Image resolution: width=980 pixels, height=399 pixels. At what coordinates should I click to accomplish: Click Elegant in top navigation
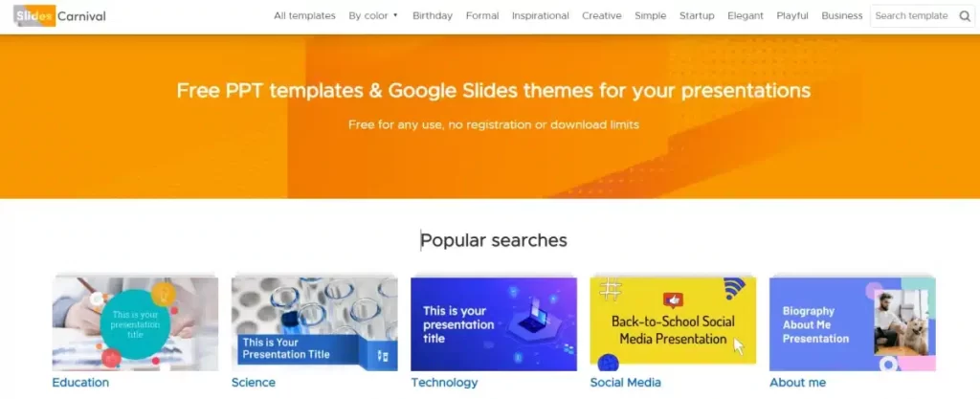744,16
